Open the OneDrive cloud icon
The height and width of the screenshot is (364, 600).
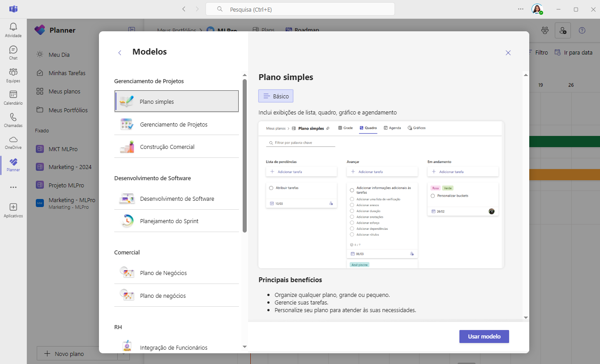coord(13,140)
